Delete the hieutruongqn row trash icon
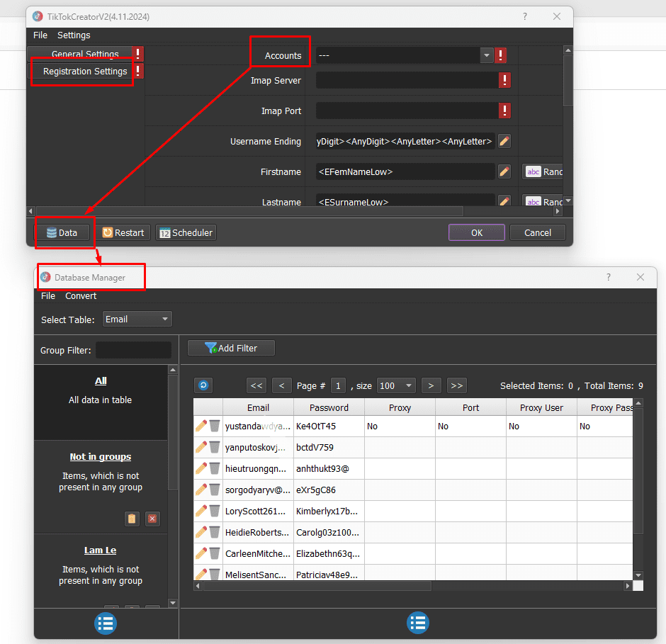Screen dimensions: 666x644 215,468
